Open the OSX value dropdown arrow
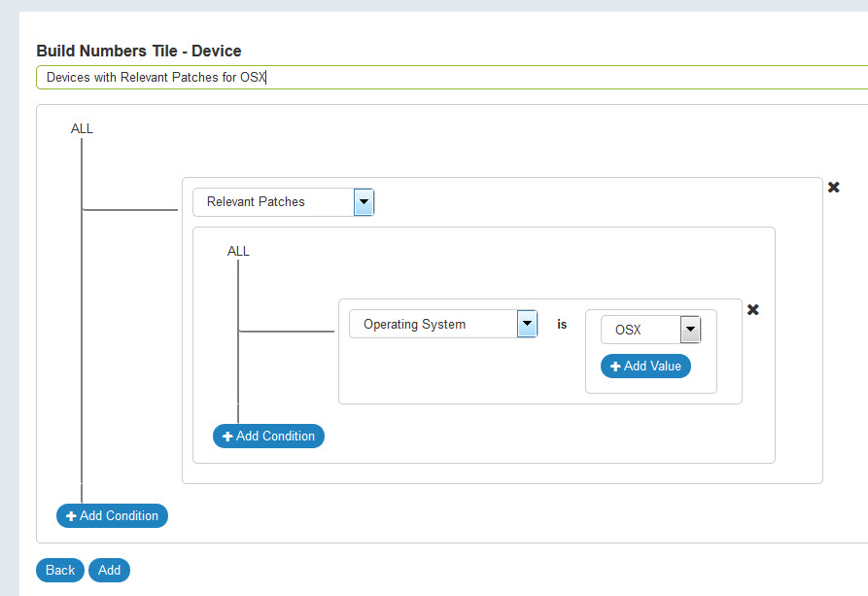 (690, 330)
